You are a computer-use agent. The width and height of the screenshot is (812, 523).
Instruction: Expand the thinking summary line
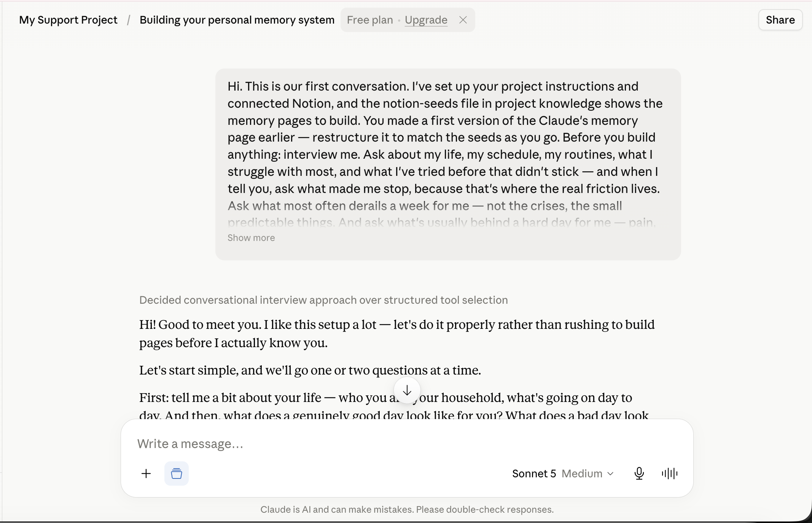tap(323, 300)
